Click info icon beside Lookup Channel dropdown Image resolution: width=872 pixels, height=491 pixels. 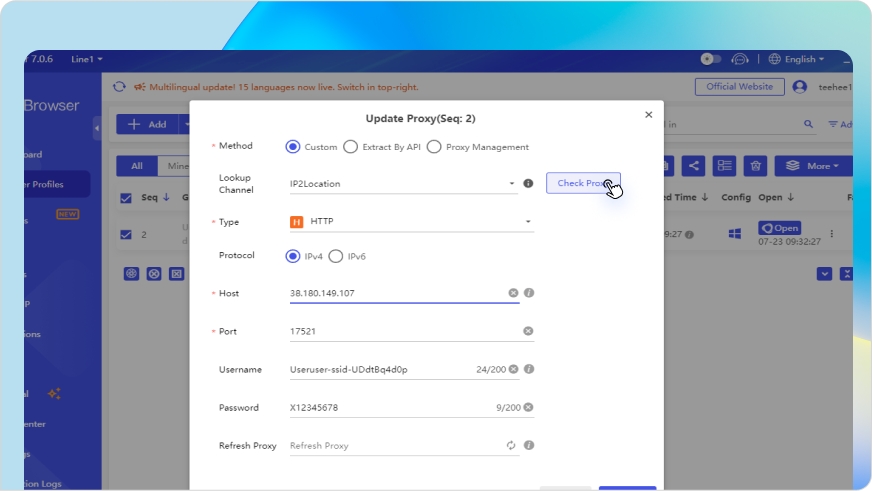click(x=528, y=184)
